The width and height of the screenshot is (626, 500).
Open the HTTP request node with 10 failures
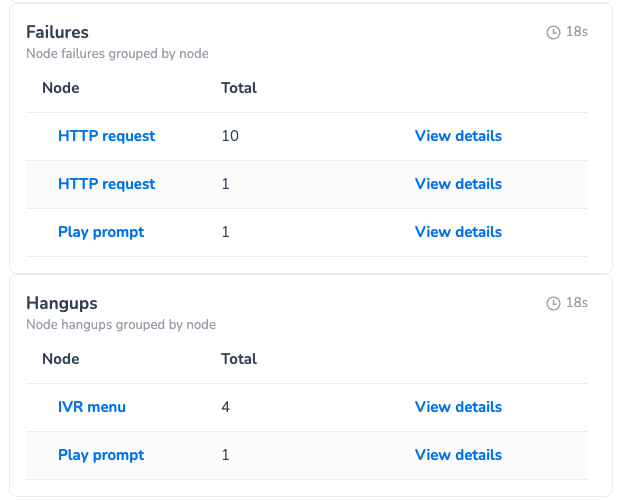106,136
